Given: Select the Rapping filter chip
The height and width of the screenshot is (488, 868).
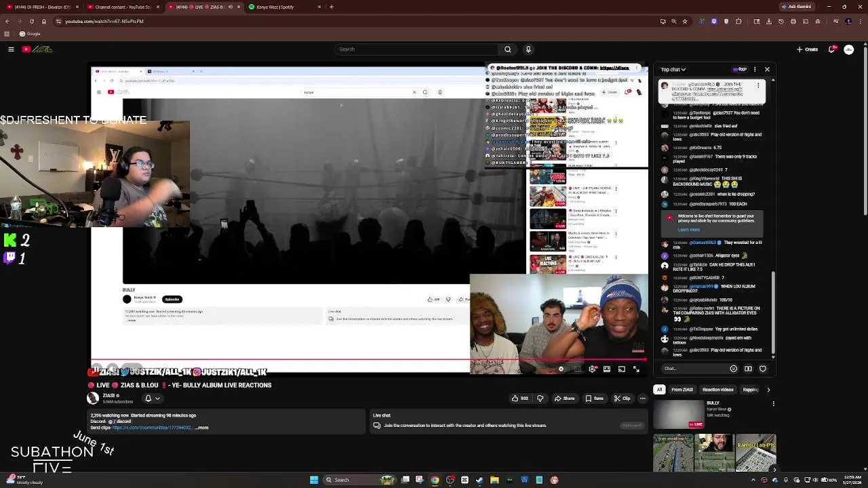Looking at the screenshot, I should coord(750,390).
